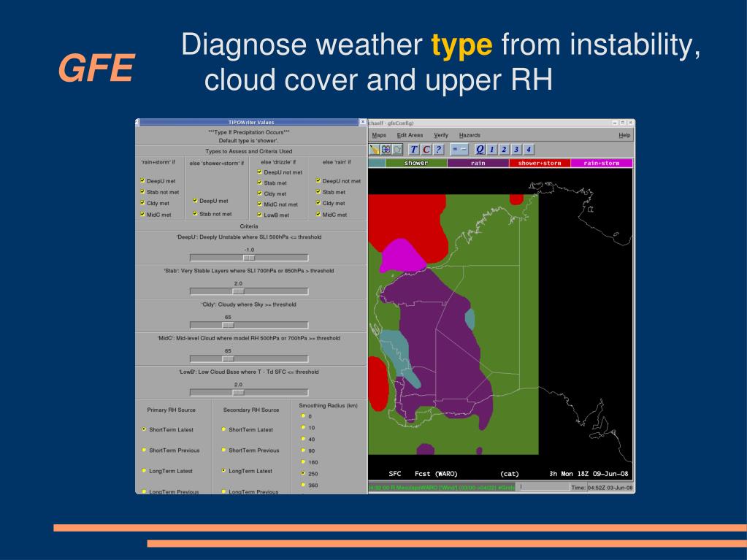The width and height of the screenshot is (747, 560).
Task: Click the globe arrow tool icon
Action: pos(386,150)
